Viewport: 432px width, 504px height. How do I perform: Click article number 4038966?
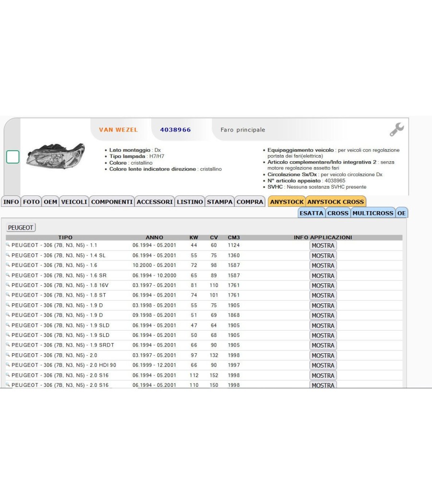[176, 130]
